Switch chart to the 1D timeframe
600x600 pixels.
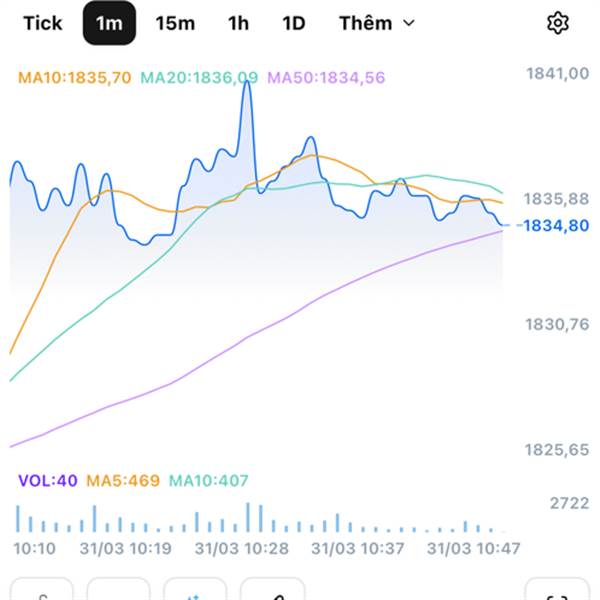[293, 23]
